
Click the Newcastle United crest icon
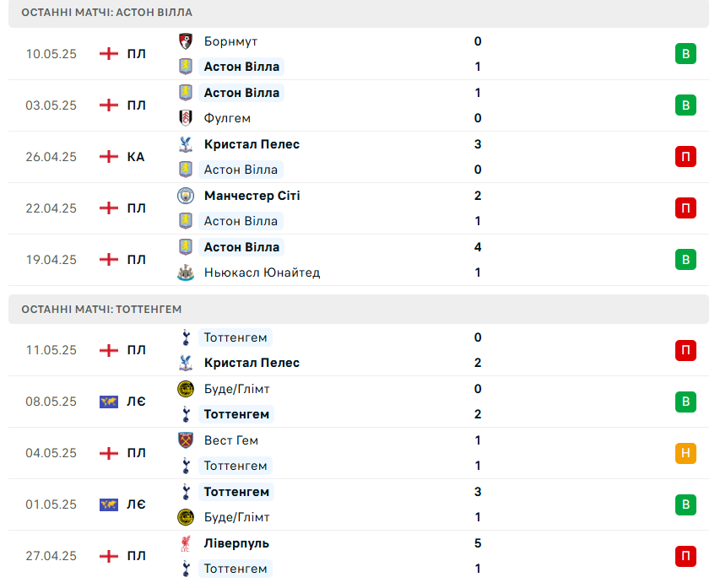point(186,272)
